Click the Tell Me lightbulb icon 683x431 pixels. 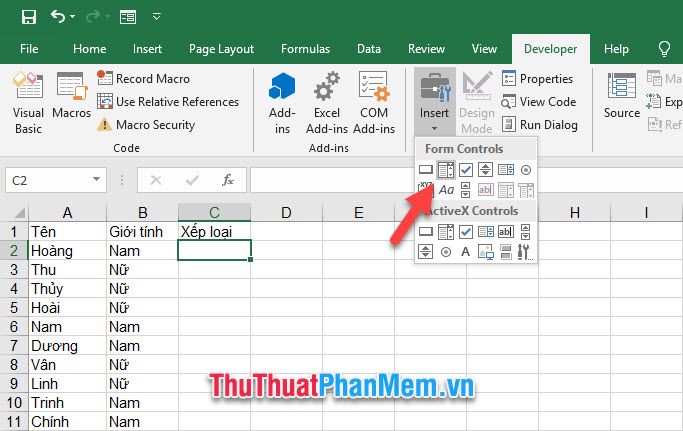(x=664, y=49)
